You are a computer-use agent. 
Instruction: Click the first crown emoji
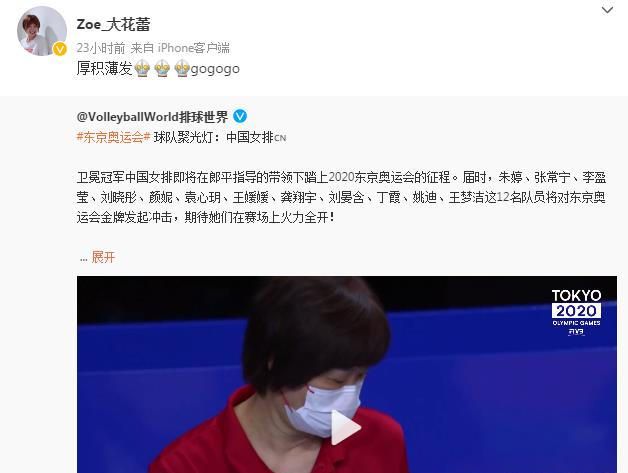pyautogui.click(x=142, y=68)
